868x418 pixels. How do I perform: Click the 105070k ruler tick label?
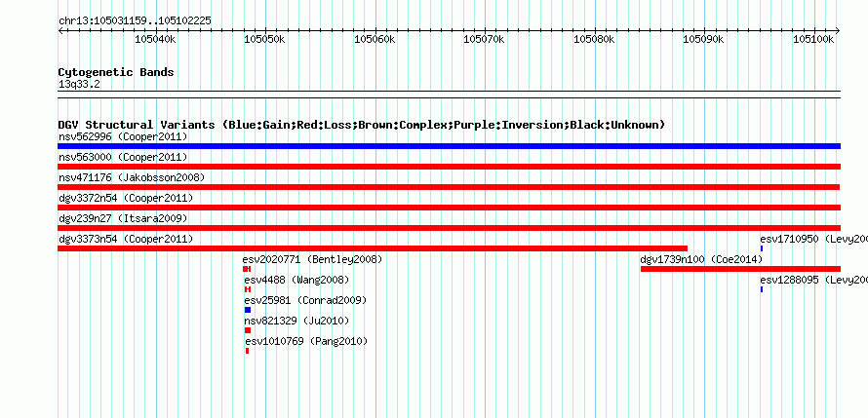485,39
